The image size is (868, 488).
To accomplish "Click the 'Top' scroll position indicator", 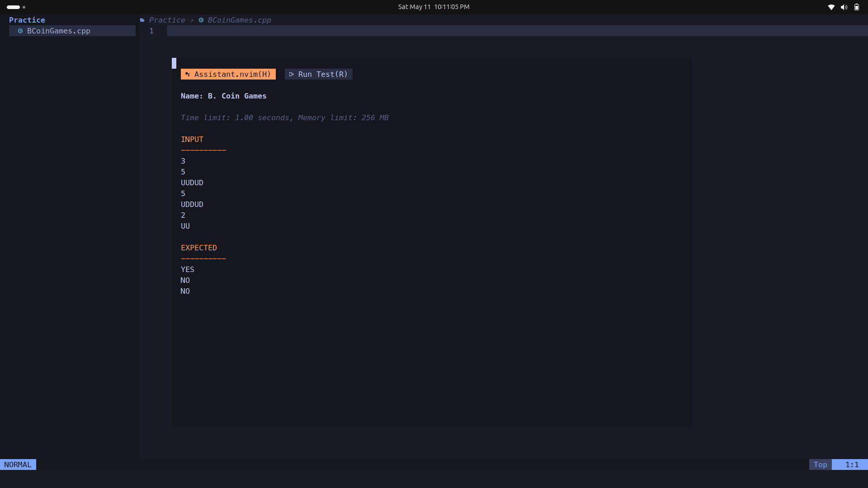I will tap(821, 465).
